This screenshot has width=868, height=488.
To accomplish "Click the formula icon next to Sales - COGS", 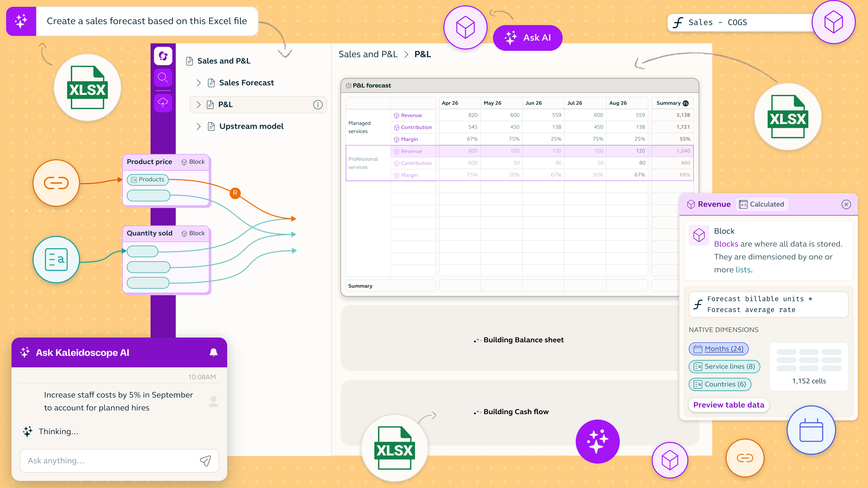I will [677, 23].
